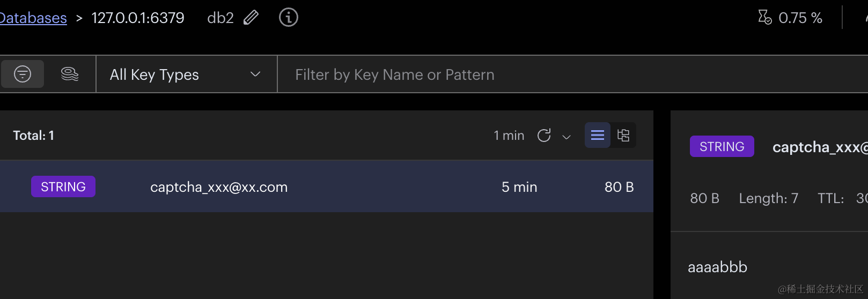
Task: Click the memory usage hourglass icon
Action: (764, 18)
